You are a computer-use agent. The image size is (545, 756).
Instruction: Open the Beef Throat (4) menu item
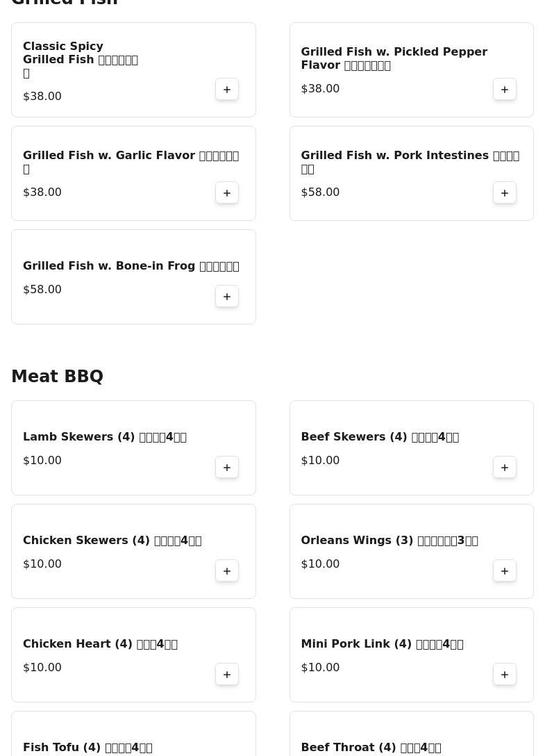pyautogui.click(x=371, y=748)
